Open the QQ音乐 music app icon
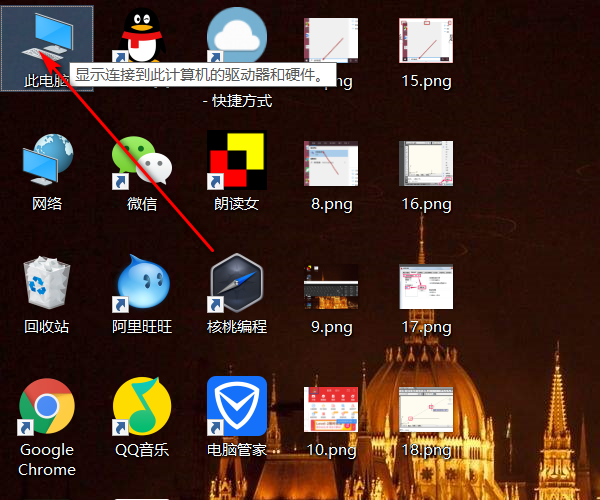The image size is (600, 500). point(142,405)
